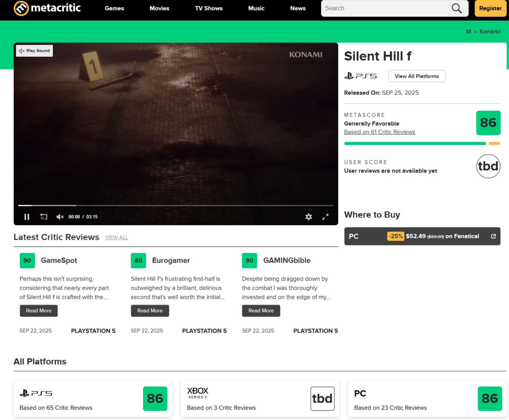This screenshot has width=509, height=420.
Task: View all latest critic reviews
Action: click(117, 238)
